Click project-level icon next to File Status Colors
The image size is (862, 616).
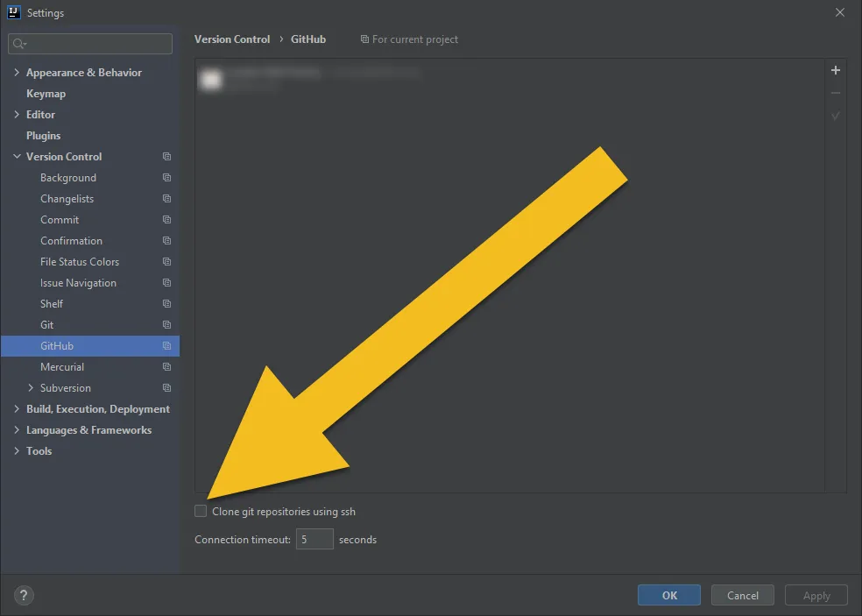click(x=166, y=262)
